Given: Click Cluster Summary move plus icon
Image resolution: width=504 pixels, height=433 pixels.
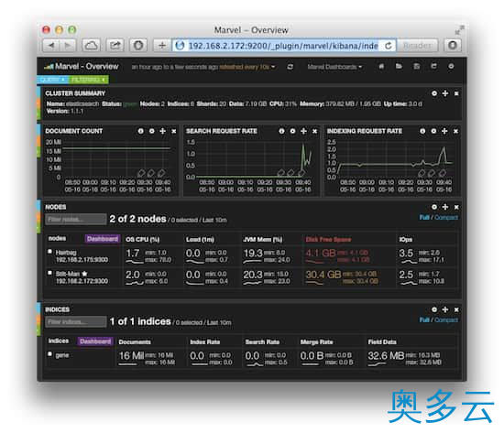Looking at the screenshot, I should [x=445, y=93].
